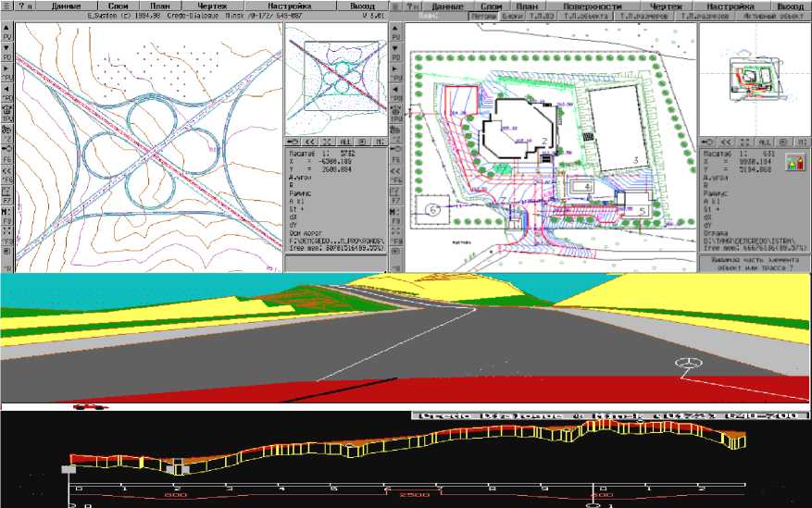Click the Выход button in right window
812x508 pixels.
tap(790, 6)
